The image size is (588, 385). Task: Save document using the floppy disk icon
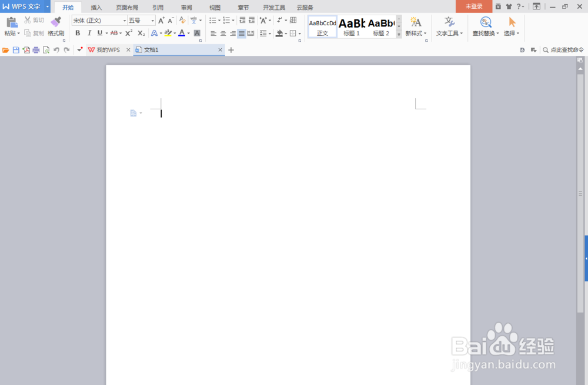(16, 50)
